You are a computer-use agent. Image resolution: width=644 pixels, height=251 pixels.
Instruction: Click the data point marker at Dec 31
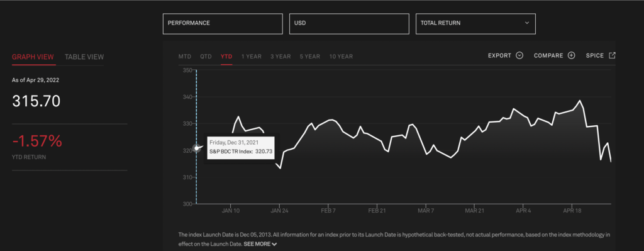(x=197, y=148)
